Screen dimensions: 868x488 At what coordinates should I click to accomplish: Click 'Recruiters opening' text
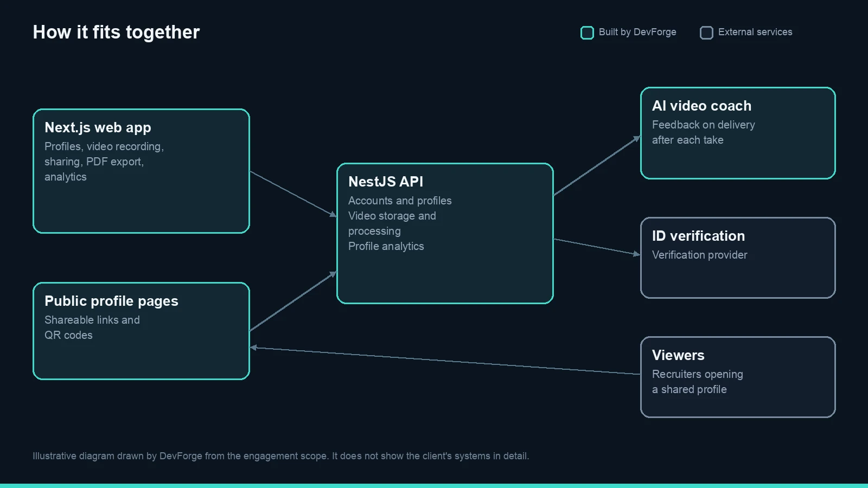pos(698,374)
